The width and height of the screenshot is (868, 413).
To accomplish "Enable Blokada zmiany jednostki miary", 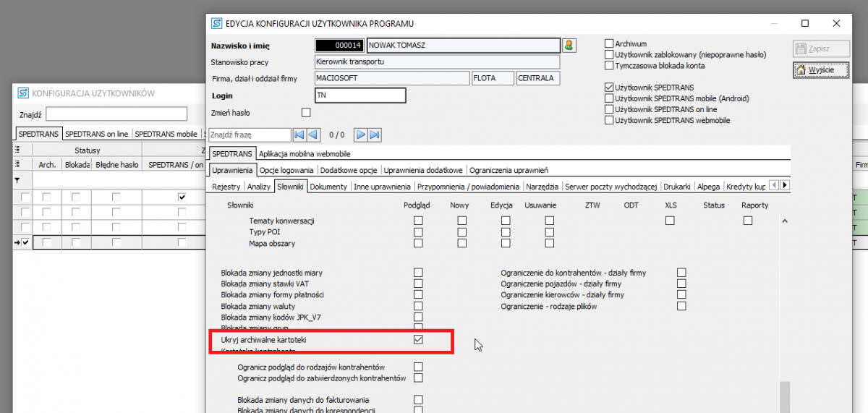I will [x=418, y=273].
